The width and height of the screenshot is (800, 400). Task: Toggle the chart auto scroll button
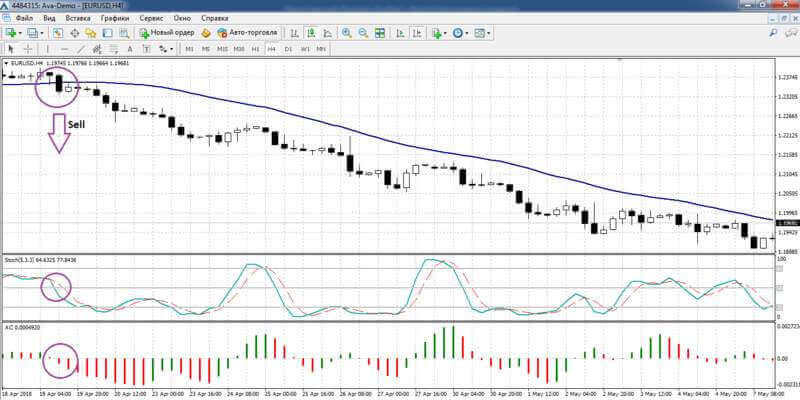(401, 33)
